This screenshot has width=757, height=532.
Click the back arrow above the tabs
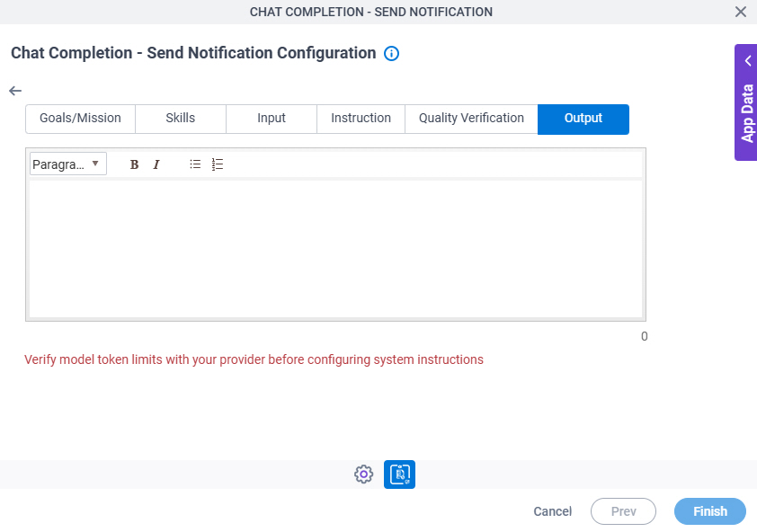(15, 91)
